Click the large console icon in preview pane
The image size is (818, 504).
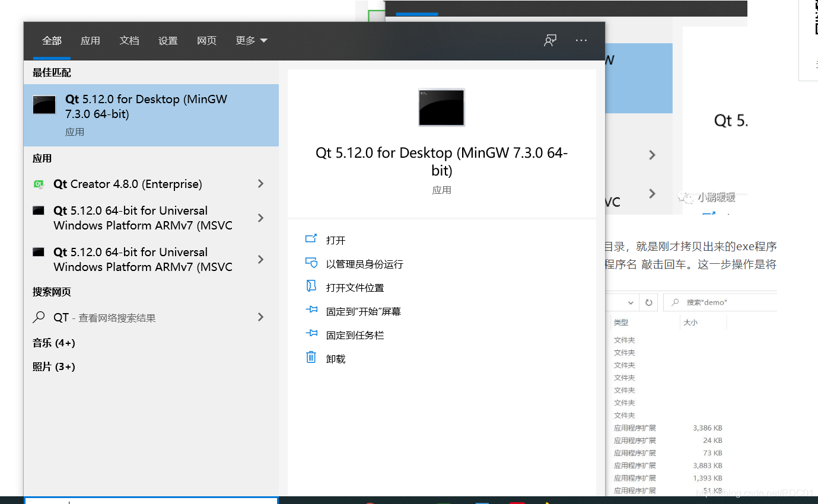(441, 107)
